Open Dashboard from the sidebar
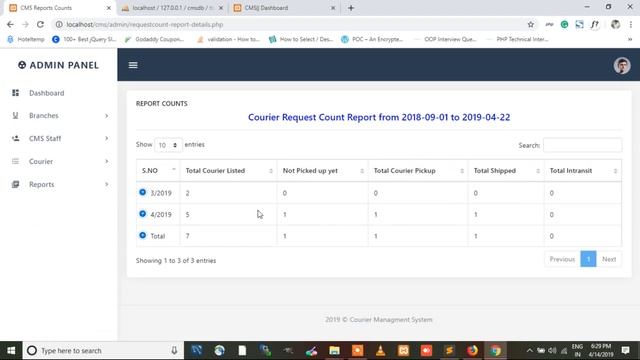This screenshot has width=640, height=360. 47,93
